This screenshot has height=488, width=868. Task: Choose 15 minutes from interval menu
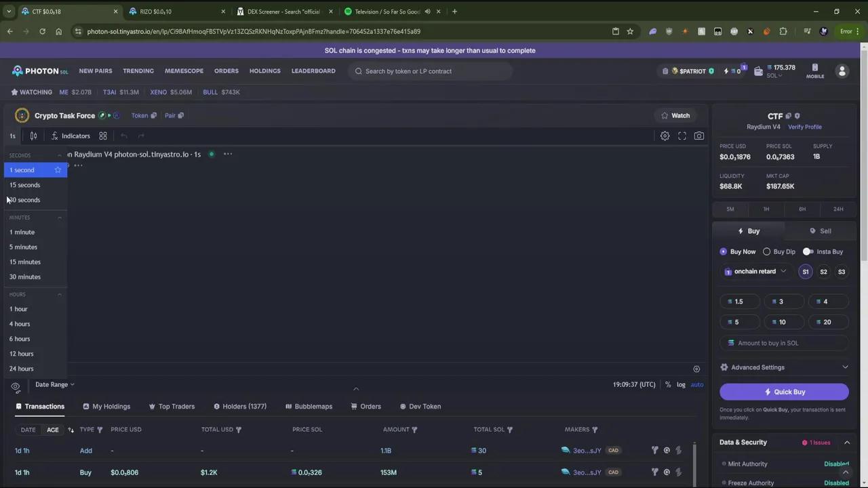click(25, 262)
